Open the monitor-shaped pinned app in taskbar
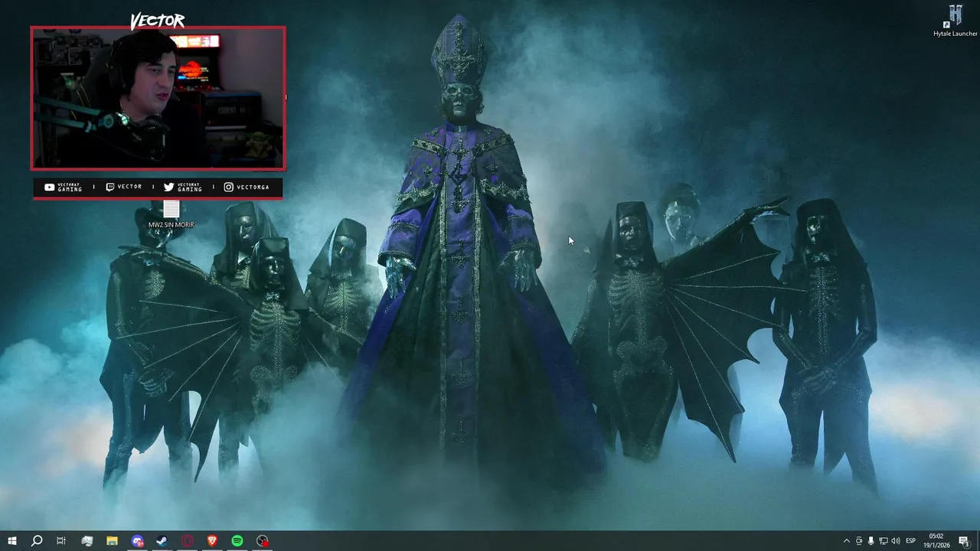 tap(87, 541)
